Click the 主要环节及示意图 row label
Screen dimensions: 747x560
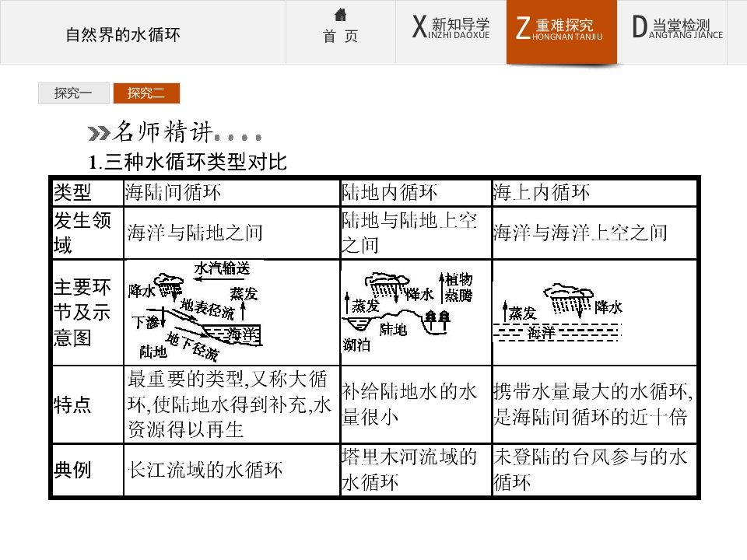coord(82,313)
